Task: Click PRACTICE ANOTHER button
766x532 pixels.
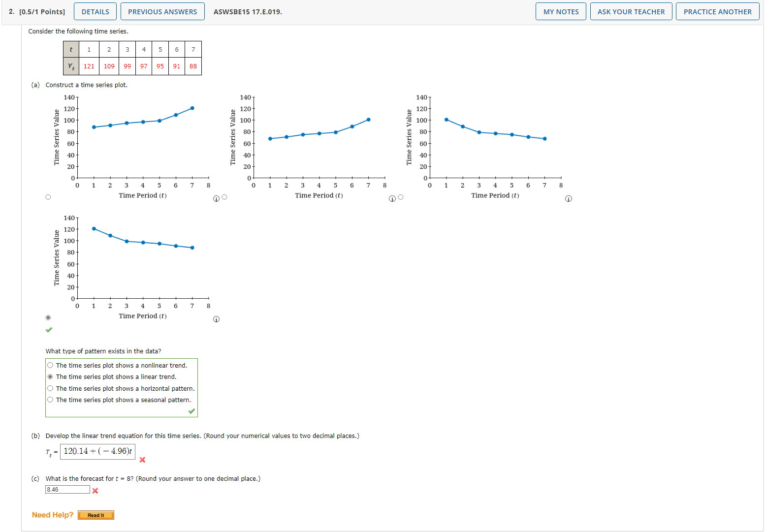Action: pyautogui.click(x=718, y=12)
